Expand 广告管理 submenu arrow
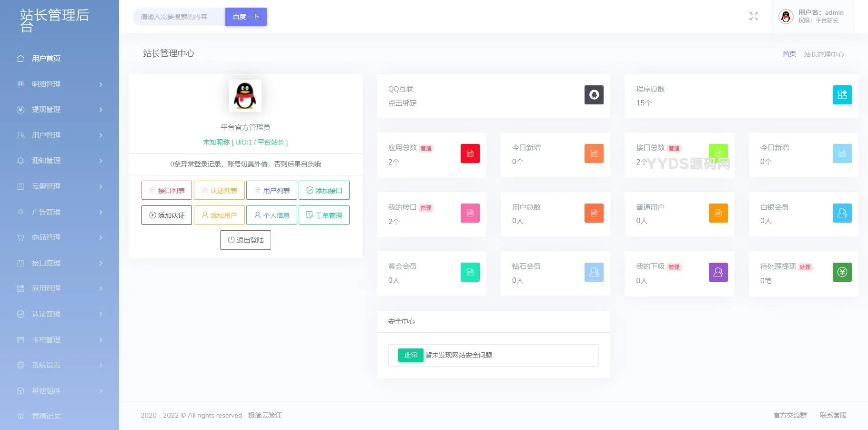 101,212
